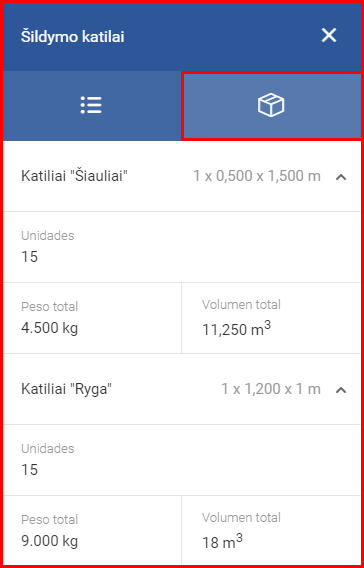The image size is (364, 568).
Task: Click the Volumen total label under Ryga
Action: pyautogui.click(x=241, y=518)
